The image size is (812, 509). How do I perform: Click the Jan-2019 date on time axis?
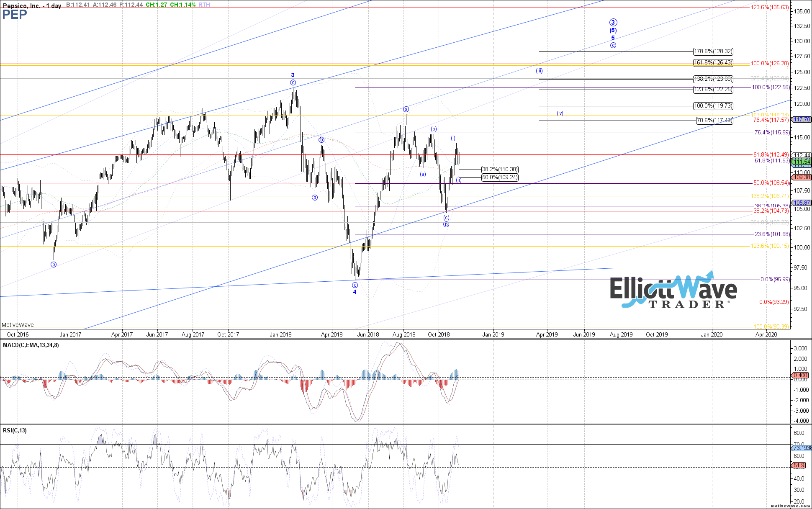tap(493, 334)
